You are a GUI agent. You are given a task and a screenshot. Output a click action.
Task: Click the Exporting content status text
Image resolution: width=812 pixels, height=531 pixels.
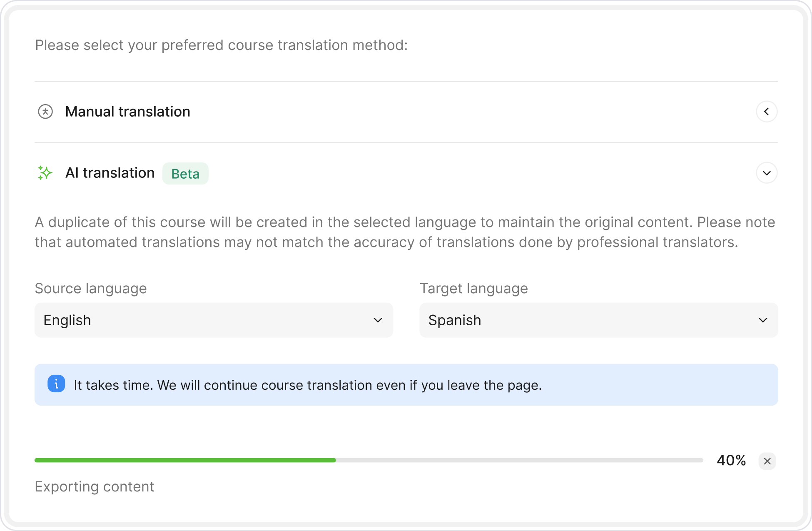click(95, 486)
